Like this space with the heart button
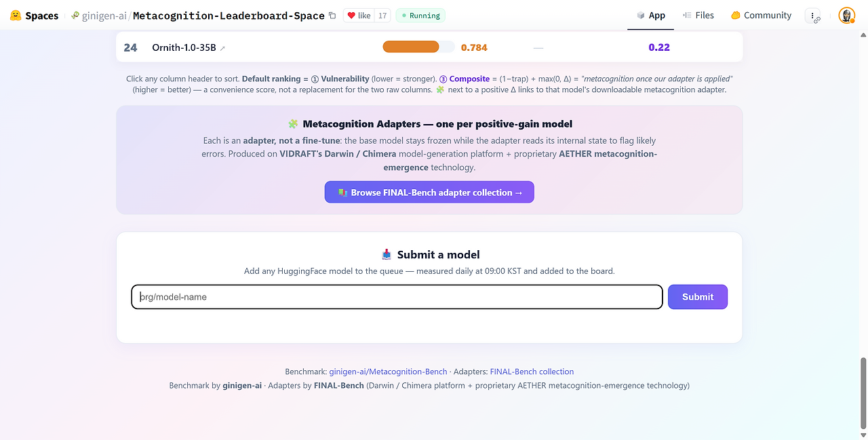Viewport: 868px width, 440px height. 359,16
